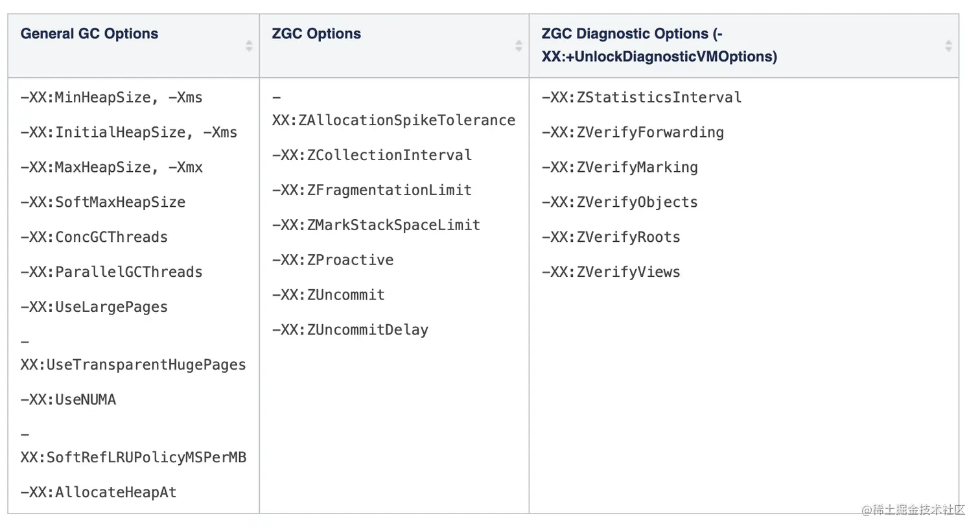Screen dimensions: 980x531
Task: Select the ZGC Options column header
Action: pos(316,34)
